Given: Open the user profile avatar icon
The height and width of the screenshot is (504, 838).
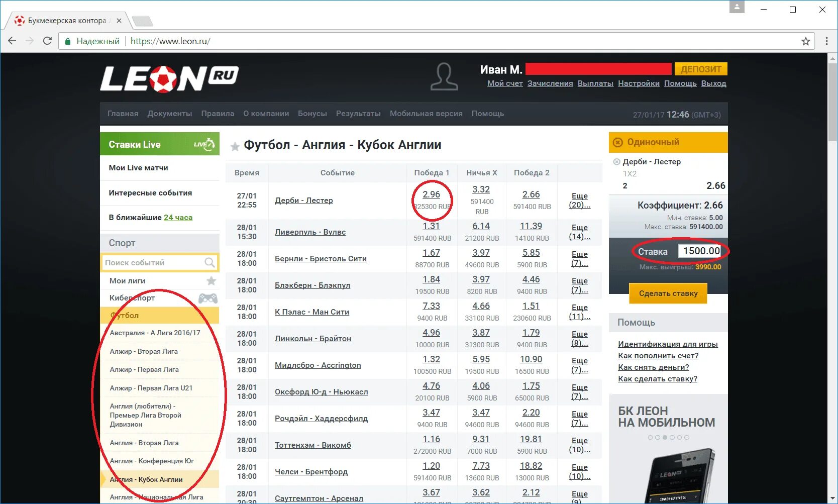Looking at the screenshot, I should click(444, 77).
